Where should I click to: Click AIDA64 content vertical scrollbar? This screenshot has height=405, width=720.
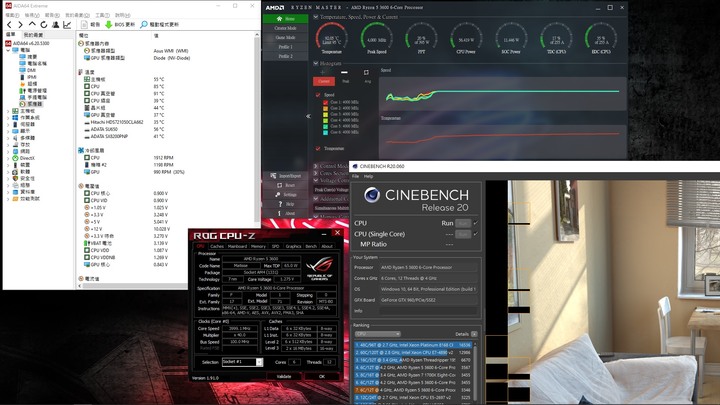coord(257,129)
